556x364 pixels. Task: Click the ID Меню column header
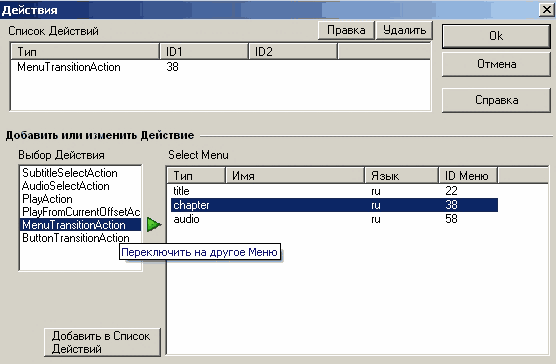tap(468, 176)
